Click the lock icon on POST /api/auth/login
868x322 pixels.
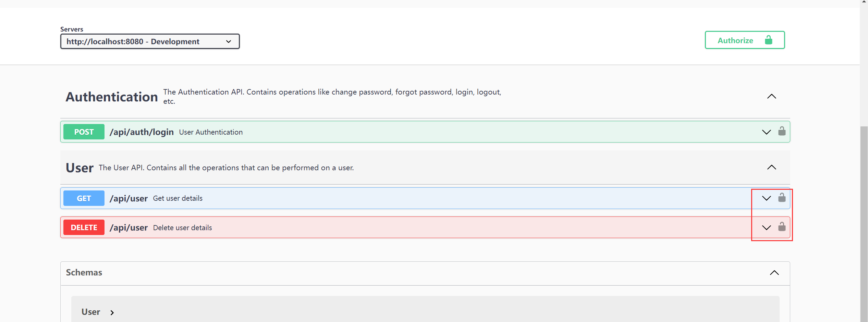[x=782, y=131]
